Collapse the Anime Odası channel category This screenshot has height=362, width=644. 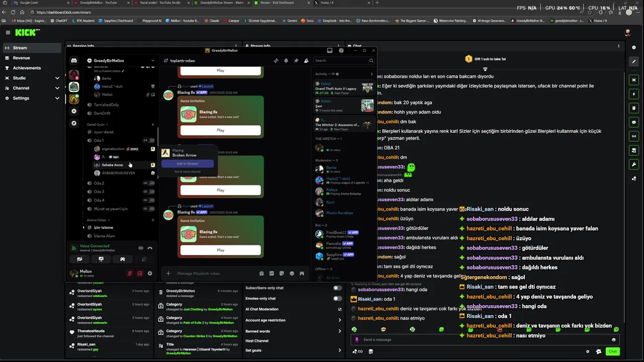point(98,220)
